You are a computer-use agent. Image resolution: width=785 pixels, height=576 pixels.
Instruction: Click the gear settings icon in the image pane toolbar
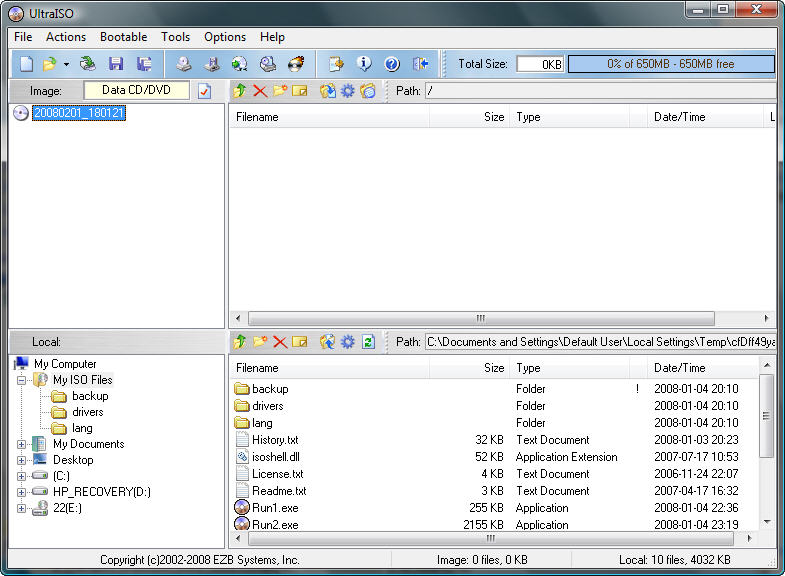pos(348,91)
